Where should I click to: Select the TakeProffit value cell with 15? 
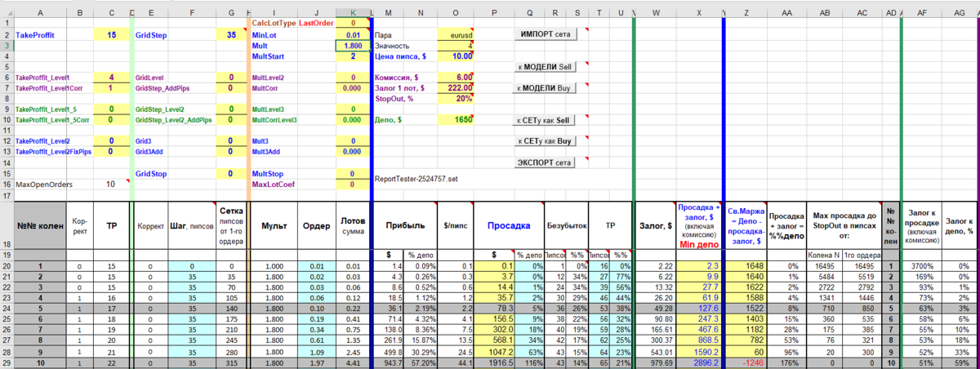coord(112,36)
